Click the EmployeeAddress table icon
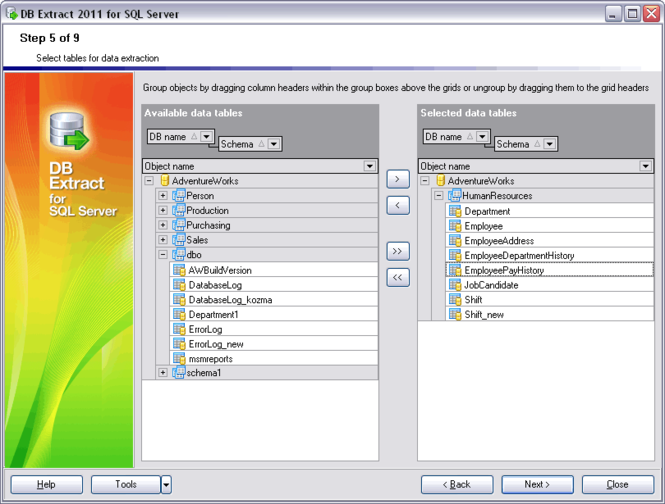Image resolution: width=665 pixels, height=504 pixels. click(x=455, y=241)
